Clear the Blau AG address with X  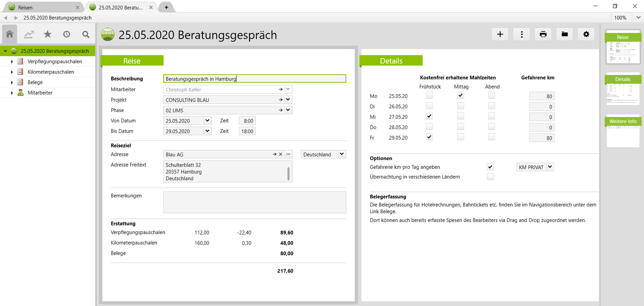tap(281, 154)
